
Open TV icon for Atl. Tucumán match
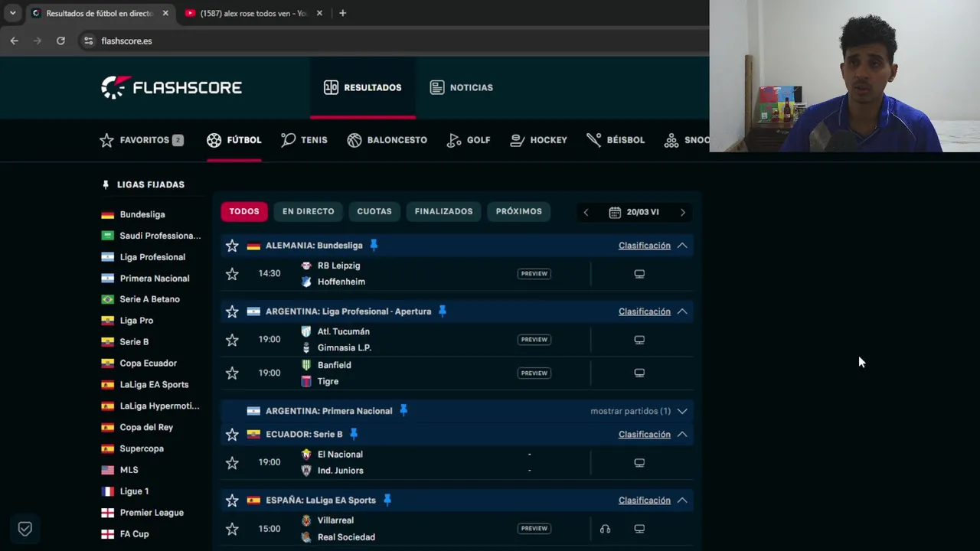tap(639, 340)
